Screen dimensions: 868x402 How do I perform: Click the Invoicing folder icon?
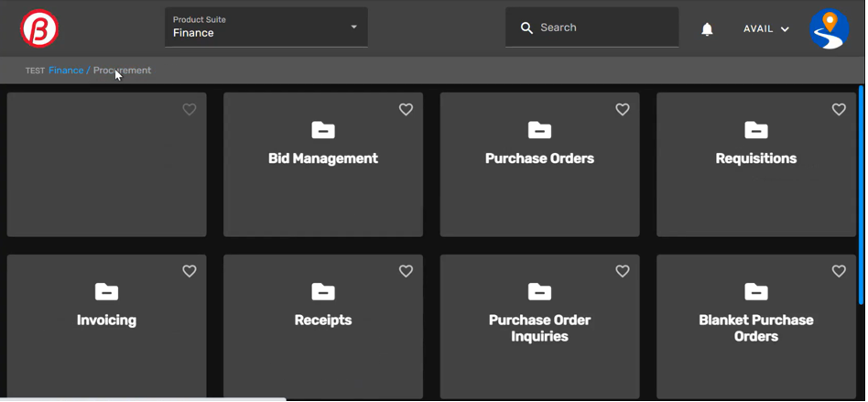pos(107,292)
